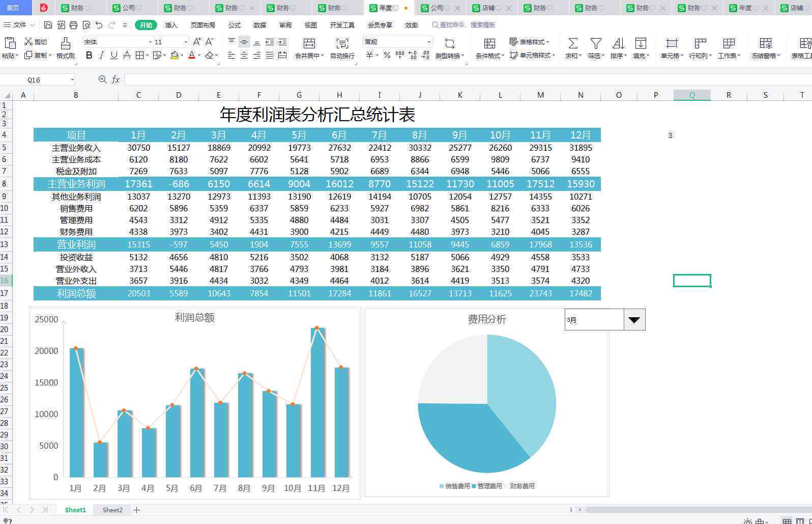
Task: Open the Name Box dropdown arrow
Action: [x=72, y=79]
